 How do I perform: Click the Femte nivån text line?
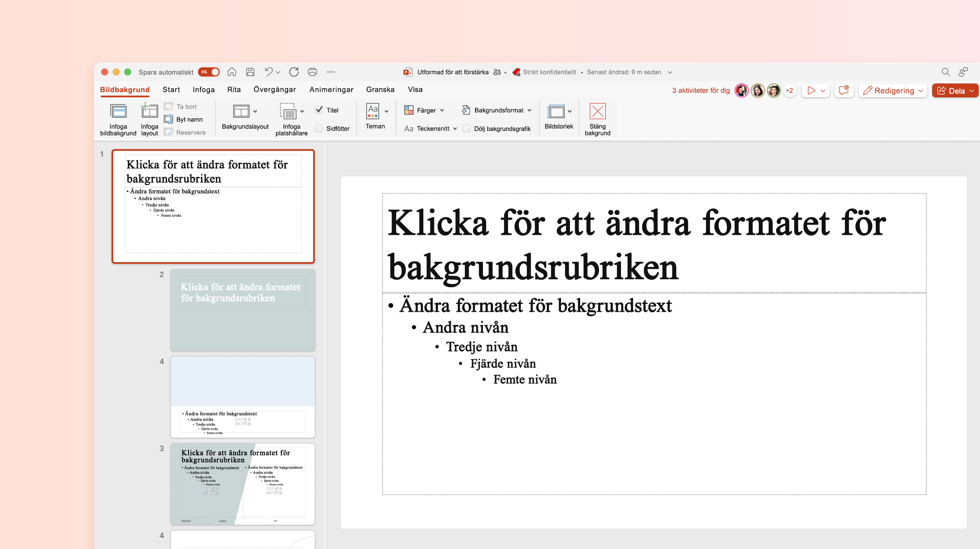[525, 380]
